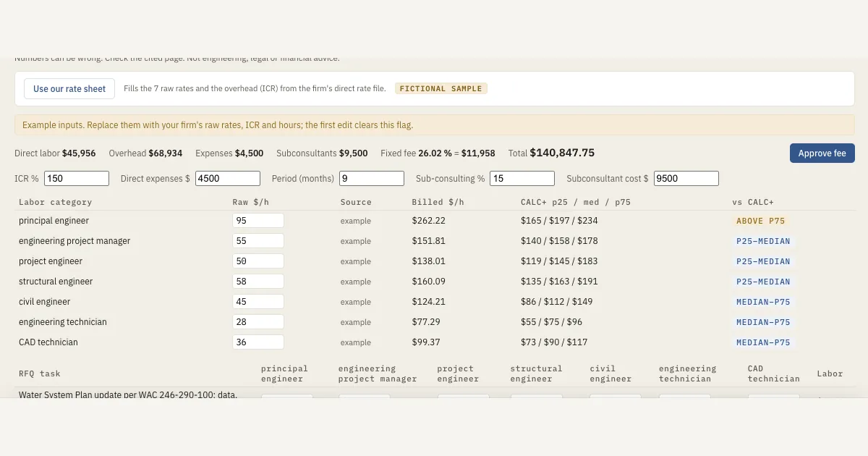Select the Period (months) field
Screen dimensions: 868x456
[372, 178]
